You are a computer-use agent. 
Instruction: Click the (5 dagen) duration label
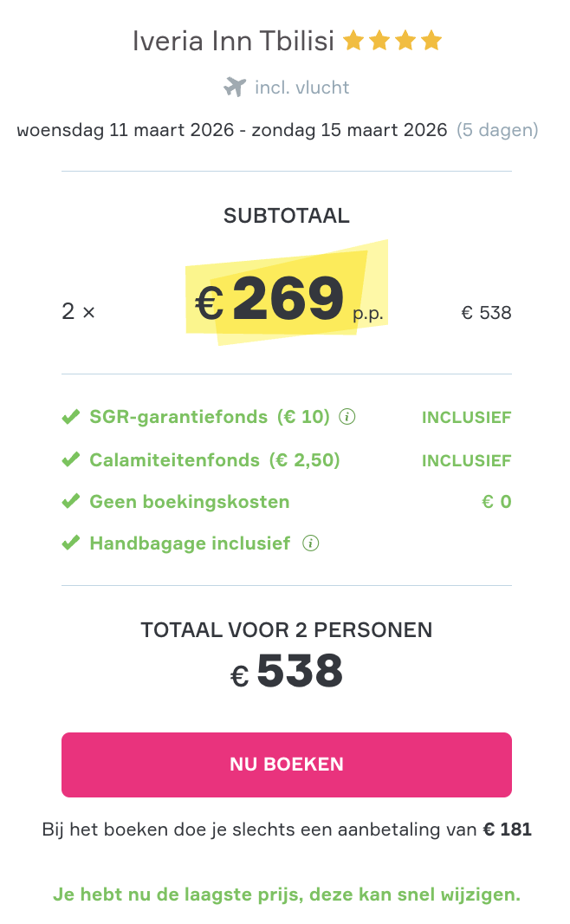click(497, 129)
